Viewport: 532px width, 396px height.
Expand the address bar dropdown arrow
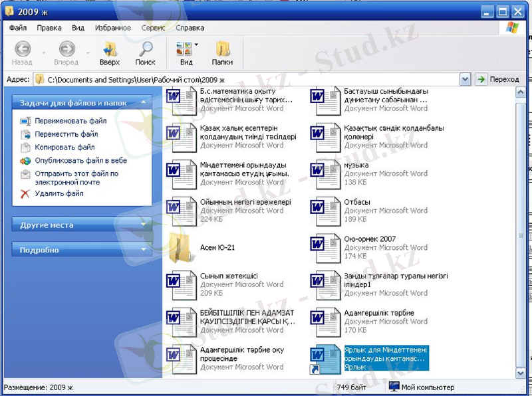point(465,79)
